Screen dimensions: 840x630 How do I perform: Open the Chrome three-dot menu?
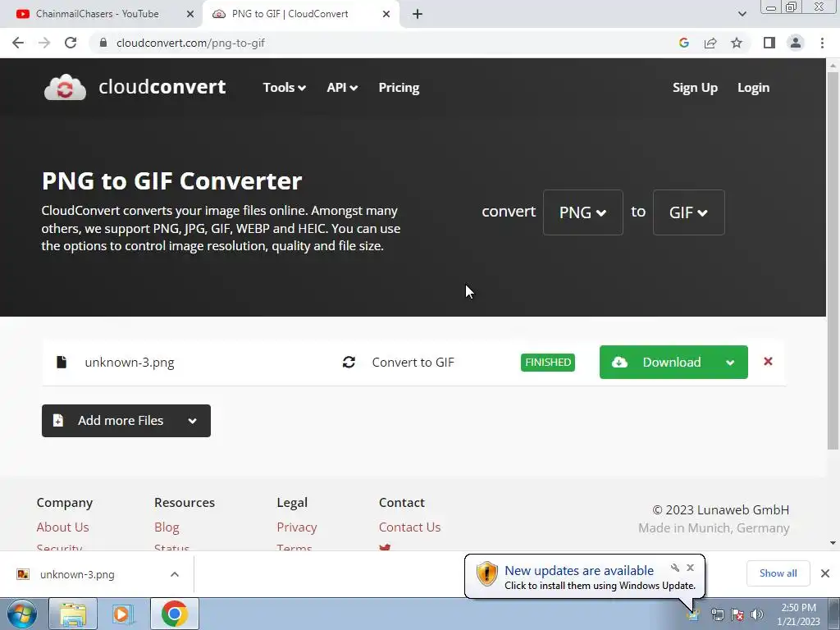coord(822,43)
